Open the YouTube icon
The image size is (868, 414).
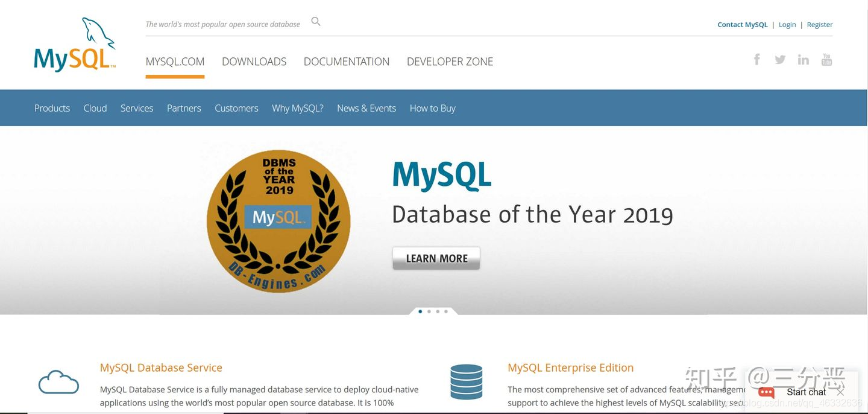coord(826,59)
